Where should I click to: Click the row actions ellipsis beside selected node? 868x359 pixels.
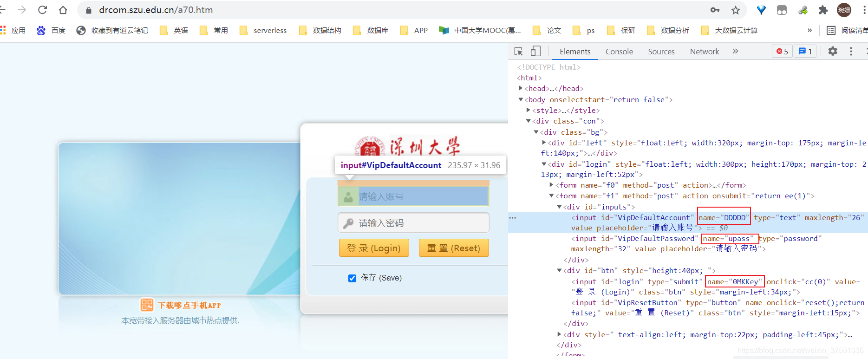tap(513, 217)
